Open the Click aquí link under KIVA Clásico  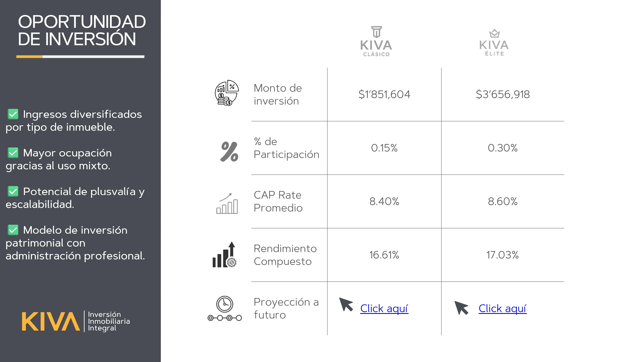tap(384, 309)
